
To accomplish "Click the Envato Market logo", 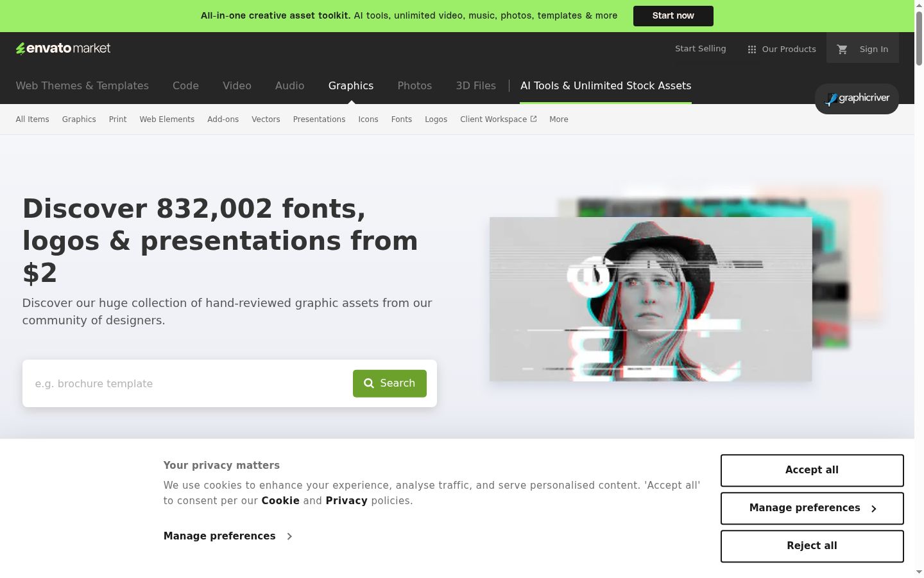I will (x=63, y=48).
